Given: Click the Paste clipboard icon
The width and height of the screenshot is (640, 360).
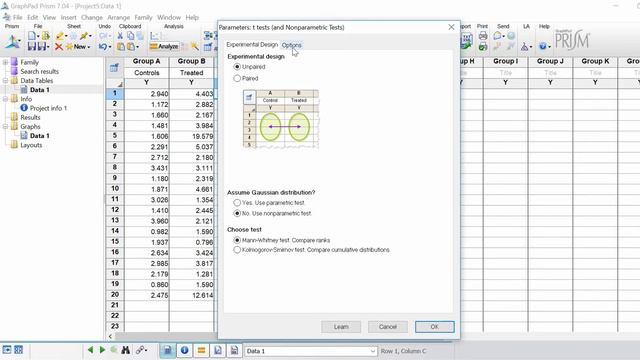Looking at the screenshot, I should click(121, 47).
